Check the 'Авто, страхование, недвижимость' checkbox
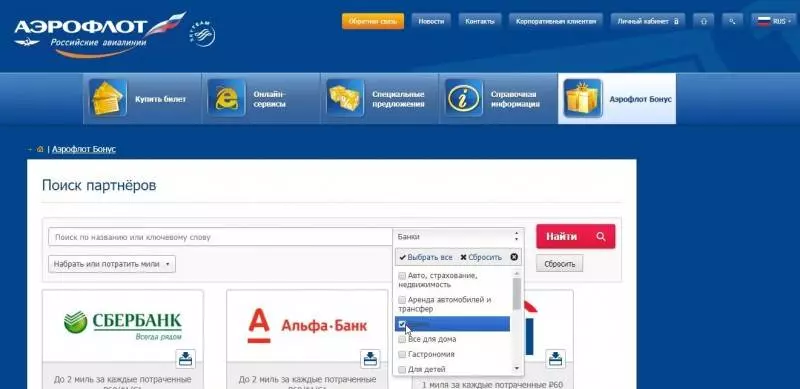The height and width of the screenshot is (389, 800). coord(402,276)
